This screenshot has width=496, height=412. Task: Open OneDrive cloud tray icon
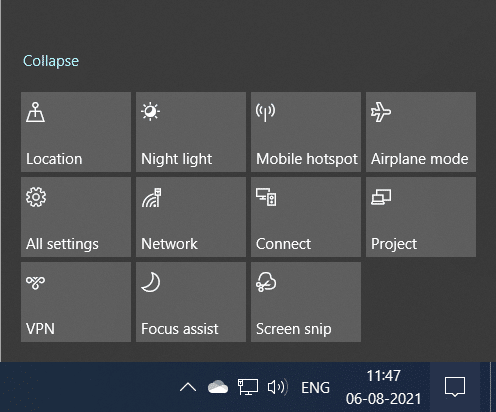(218, 387)
